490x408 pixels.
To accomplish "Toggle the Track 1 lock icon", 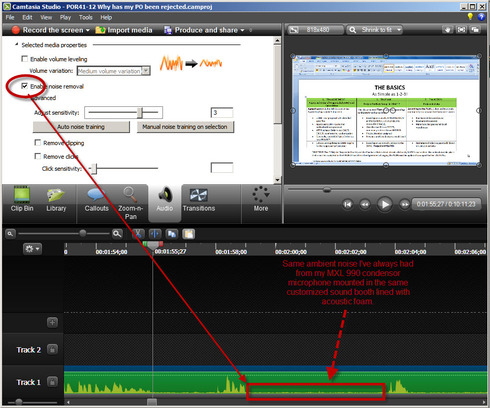I will (x=52, y=382).
